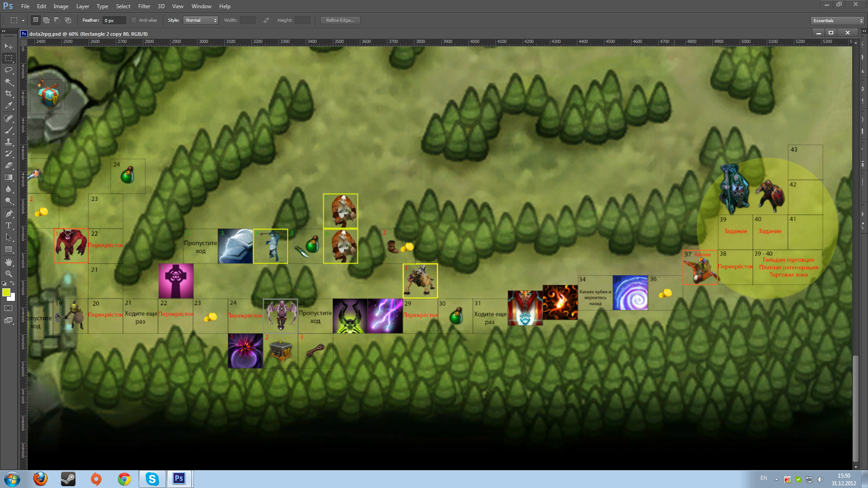Click the Feather value input field

click(x=114, y=20)
